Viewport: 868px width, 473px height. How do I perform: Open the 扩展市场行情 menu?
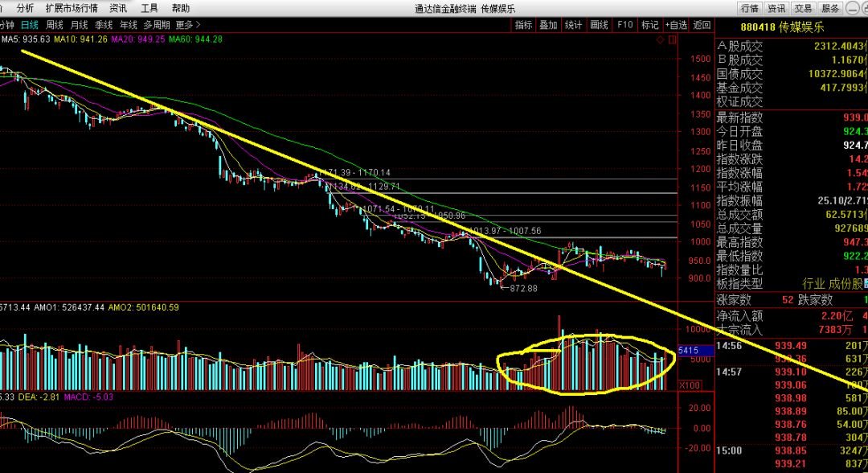[x=72, y=8]
